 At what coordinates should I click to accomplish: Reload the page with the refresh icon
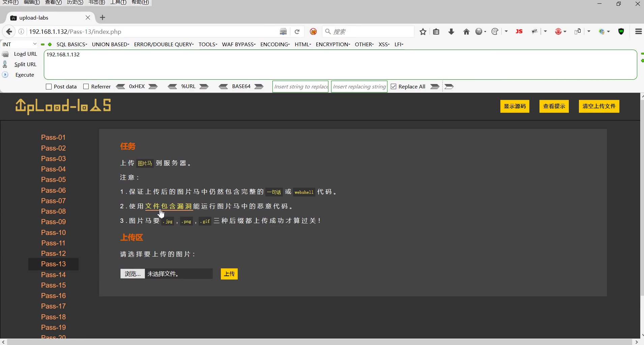point(297,31)
